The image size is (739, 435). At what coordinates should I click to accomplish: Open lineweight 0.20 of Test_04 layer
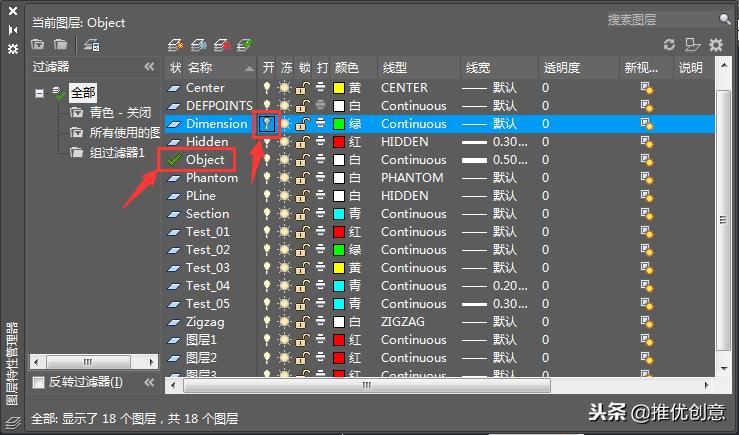(495, 286)
